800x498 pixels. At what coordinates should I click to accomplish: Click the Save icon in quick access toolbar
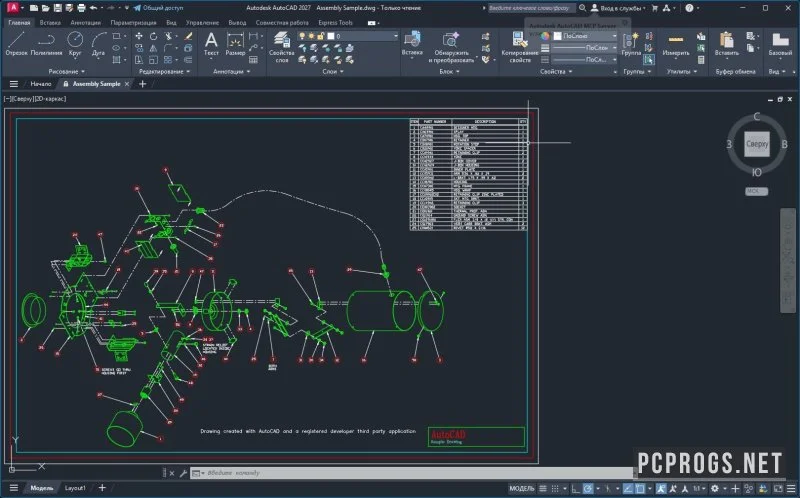point(57,8)
